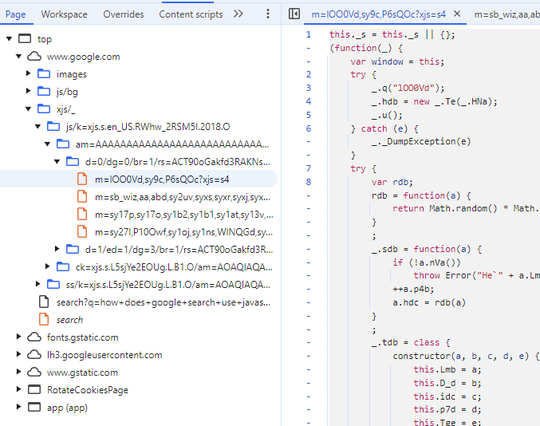Collapse the xjs/_ folder
Image resolution: width=540 pixels, height=426 pixels.
(28, 109)
